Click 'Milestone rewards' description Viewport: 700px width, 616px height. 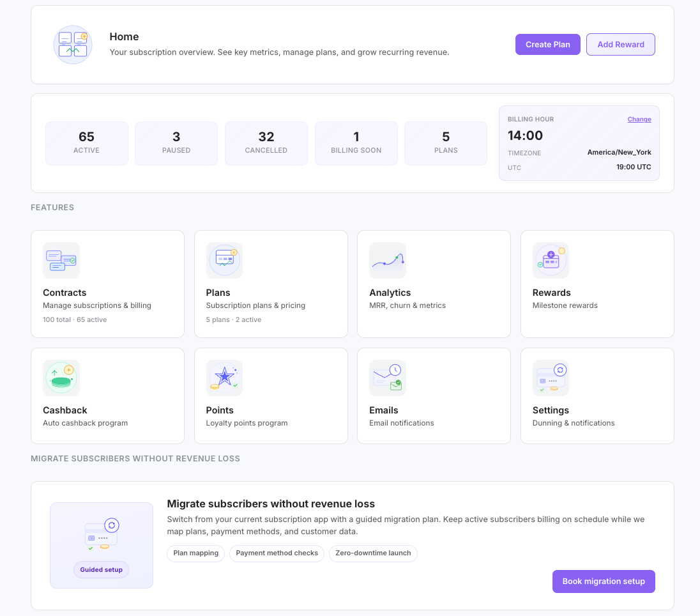(x=565, y=305)
